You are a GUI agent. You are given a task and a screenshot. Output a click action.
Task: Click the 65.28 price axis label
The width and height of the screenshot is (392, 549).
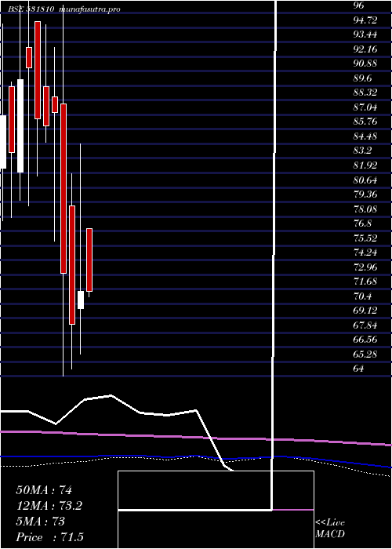point(365,354)
